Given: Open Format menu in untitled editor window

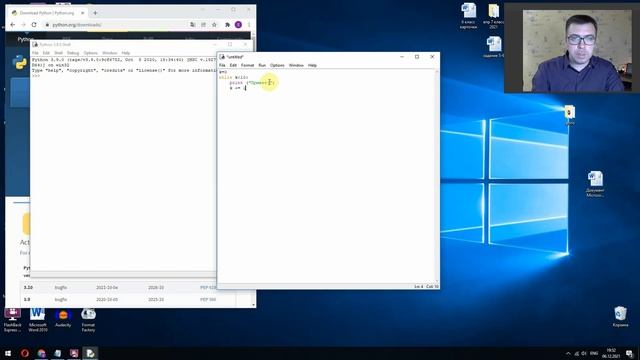Looking at the screenshot, I should point(247,65).
